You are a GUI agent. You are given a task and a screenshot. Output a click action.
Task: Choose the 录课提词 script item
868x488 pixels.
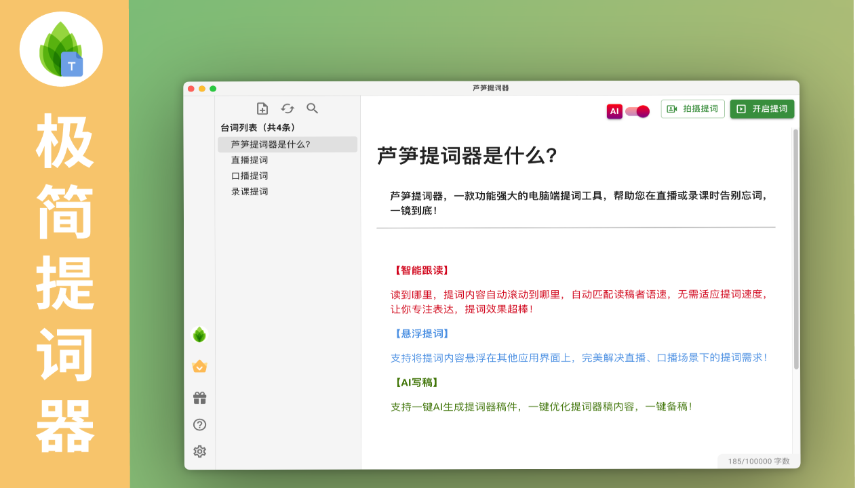[x=250, y=191]
